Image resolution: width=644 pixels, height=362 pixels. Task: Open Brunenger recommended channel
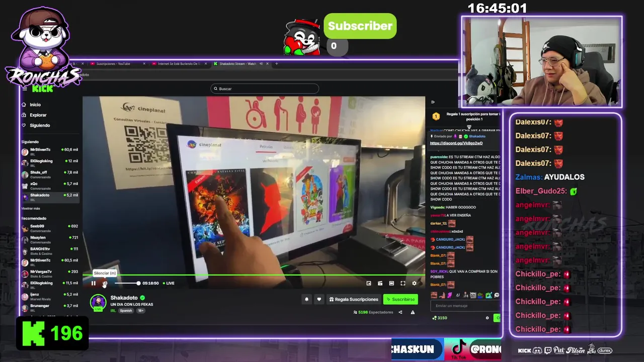pos(50,307)
